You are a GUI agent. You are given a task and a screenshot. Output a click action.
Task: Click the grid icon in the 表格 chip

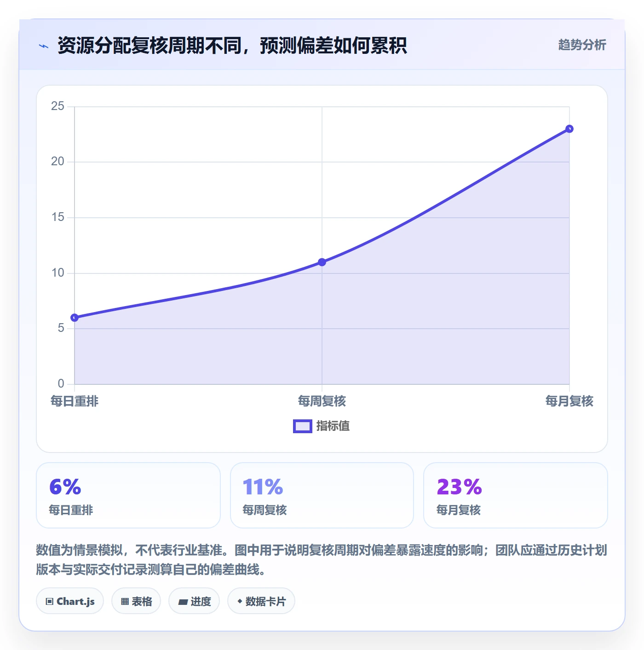(x=125, y=601)
